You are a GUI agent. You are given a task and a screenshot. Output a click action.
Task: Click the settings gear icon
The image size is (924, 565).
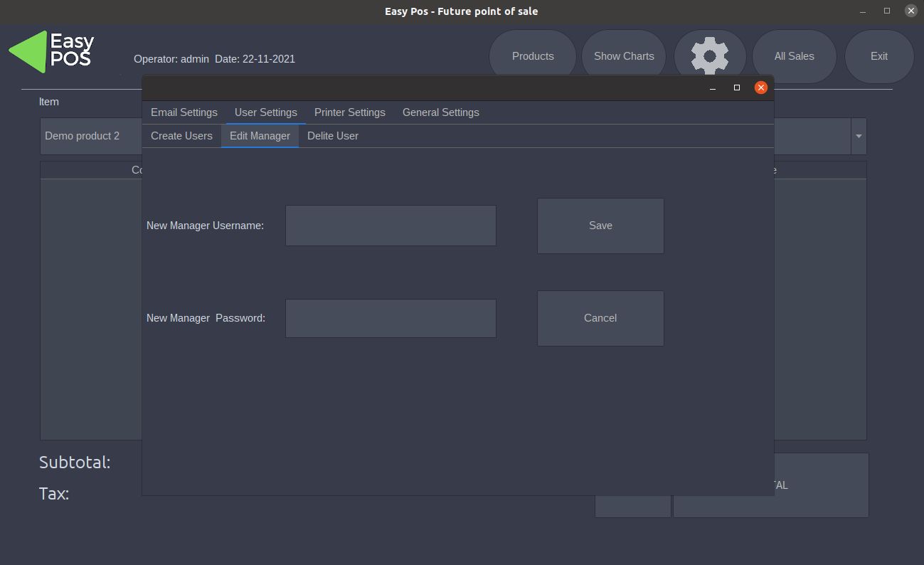(709, 56)
